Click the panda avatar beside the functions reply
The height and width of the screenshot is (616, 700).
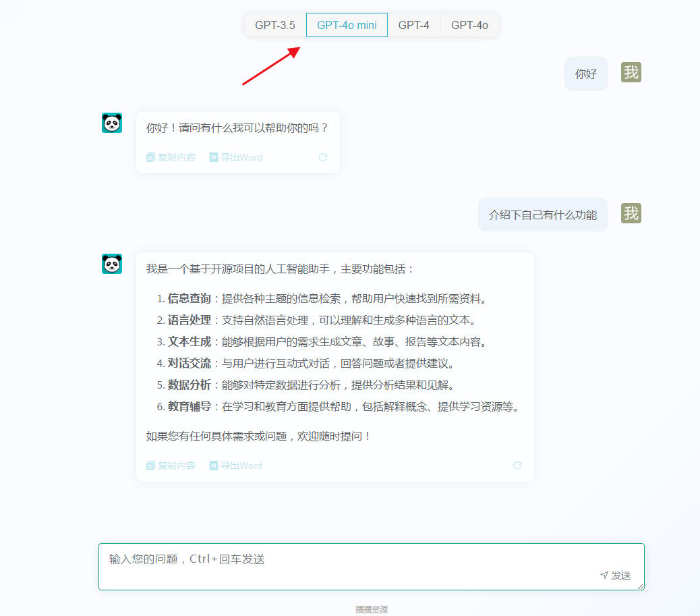click(x=112, y=264)
